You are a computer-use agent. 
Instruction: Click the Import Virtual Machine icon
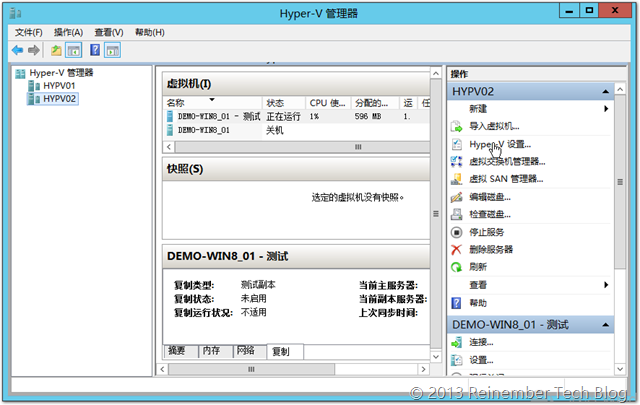456,127
